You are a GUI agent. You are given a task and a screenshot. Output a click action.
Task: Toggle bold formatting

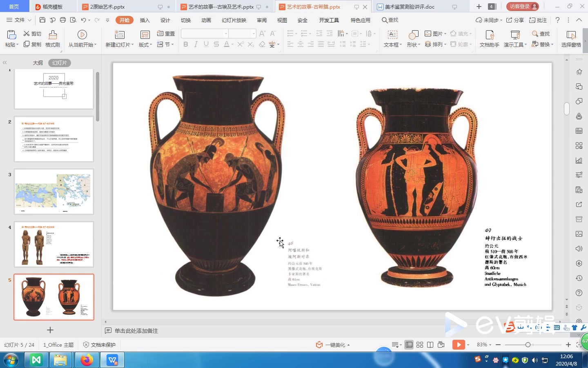[x=186, y=44]
